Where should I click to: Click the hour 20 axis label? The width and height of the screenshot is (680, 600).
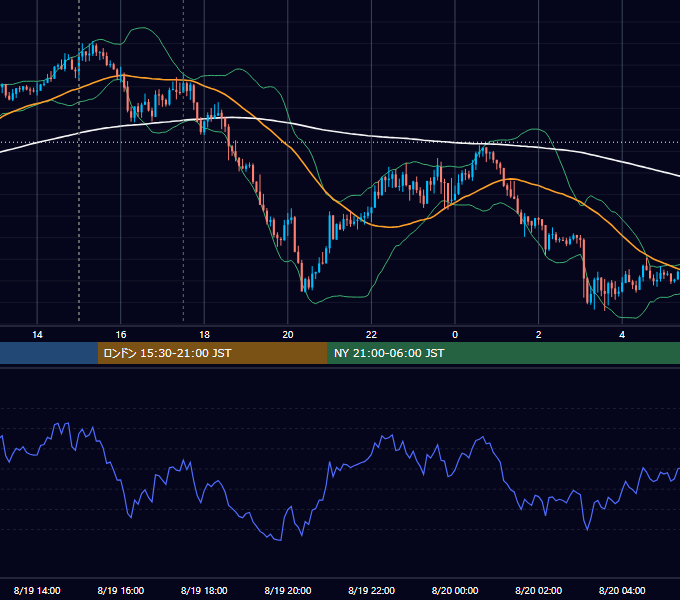click(288, 334)
